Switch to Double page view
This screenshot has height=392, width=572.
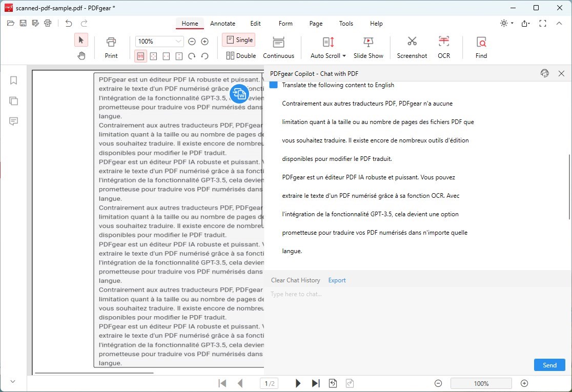coord(241,56)
